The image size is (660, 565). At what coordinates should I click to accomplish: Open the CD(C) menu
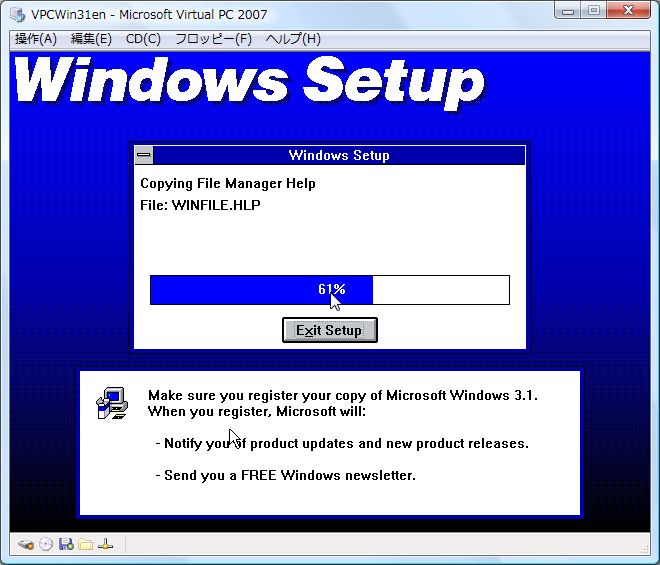click(143, 39)
